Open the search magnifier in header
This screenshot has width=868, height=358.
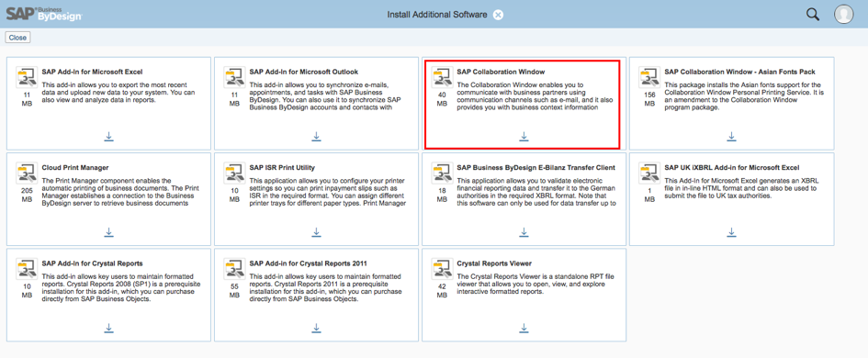813,15
